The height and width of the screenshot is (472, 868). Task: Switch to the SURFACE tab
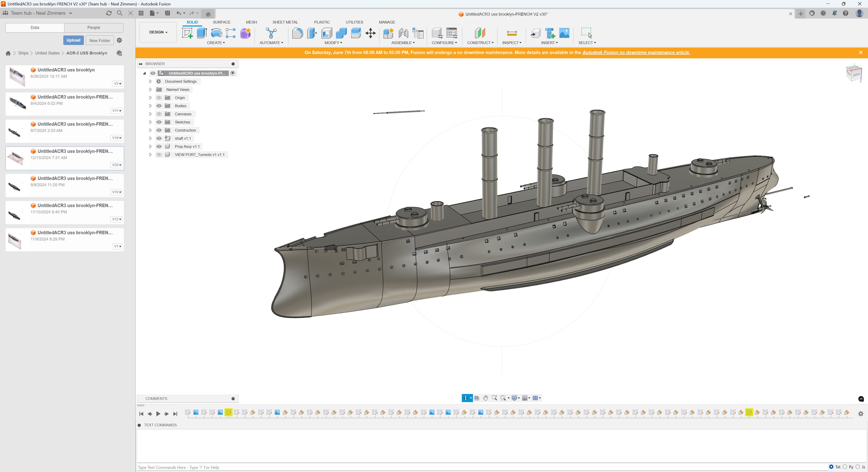click(x=221, y=22)
